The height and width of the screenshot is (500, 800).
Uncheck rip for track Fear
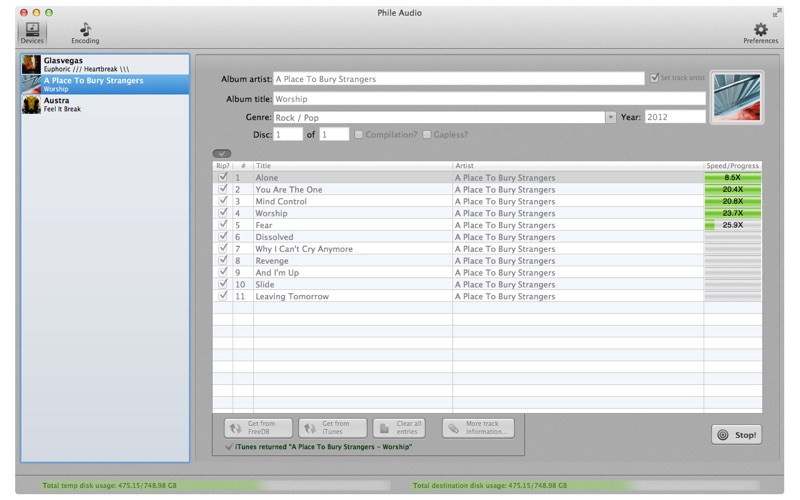tap(222, 224)
